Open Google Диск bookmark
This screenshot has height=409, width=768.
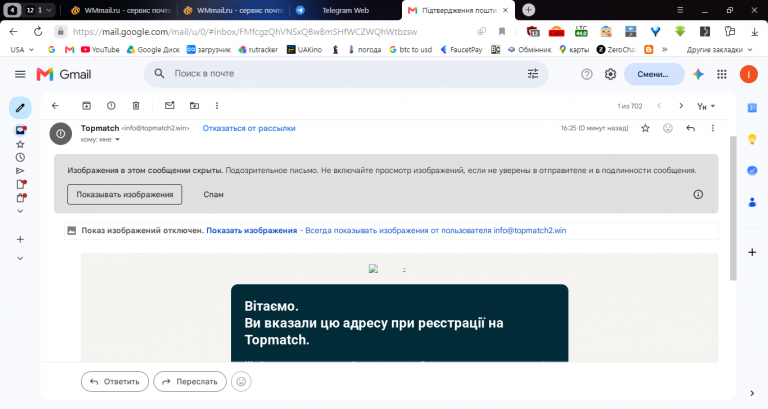pyautogui.click(x=153, y=49)
